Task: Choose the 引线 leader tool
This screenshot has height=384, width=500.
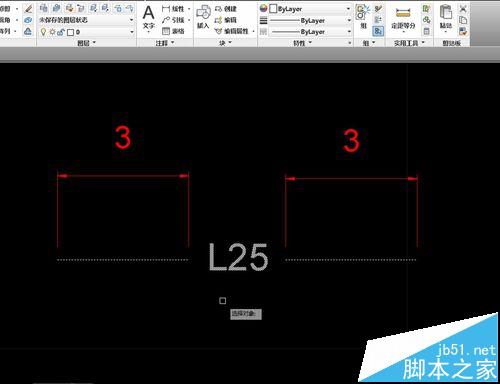Action: tap(173, 20)
